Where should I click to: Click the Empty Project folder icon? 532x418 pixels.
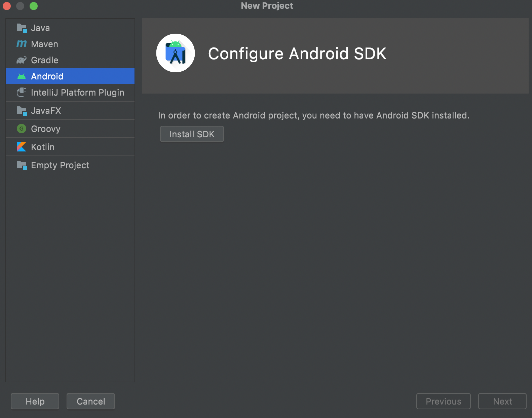click(x=22, y=165)
